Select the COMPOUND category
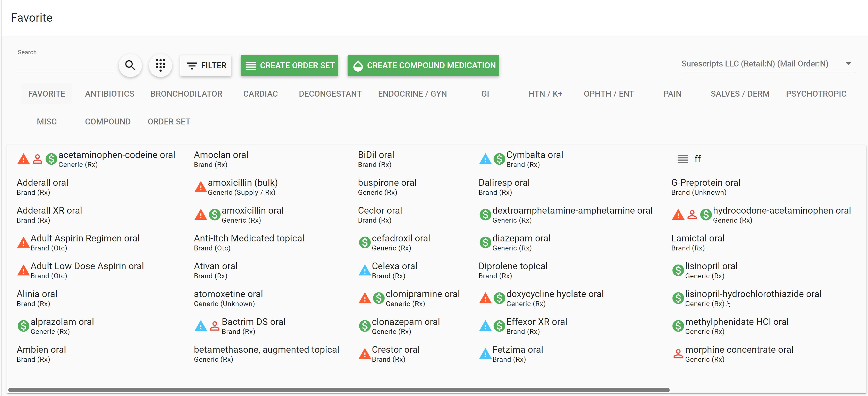The height and width of the screenshot is (396, 868). tap(108, 121)
